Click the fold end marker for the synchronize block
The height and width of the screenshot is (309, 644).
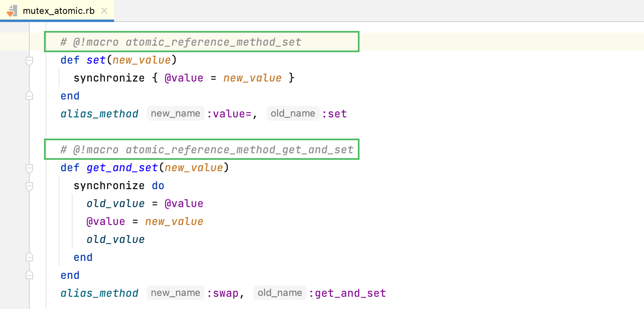[29, 257]
